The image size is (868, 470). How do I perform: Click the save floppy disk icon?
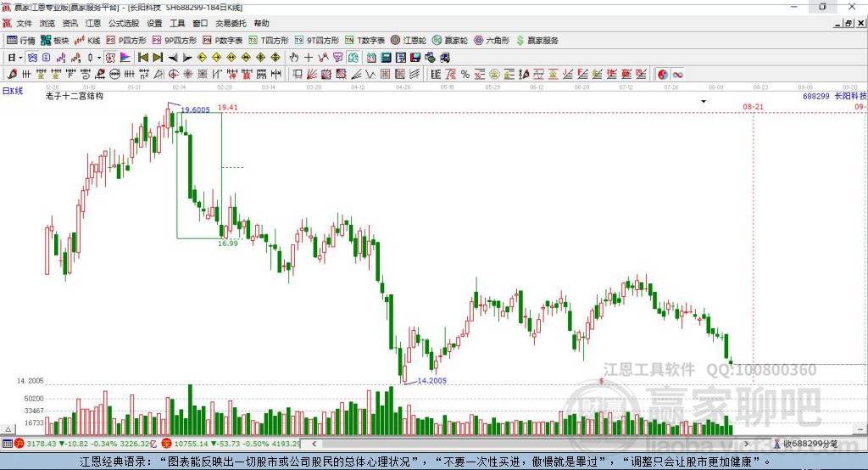pos(415,58)
